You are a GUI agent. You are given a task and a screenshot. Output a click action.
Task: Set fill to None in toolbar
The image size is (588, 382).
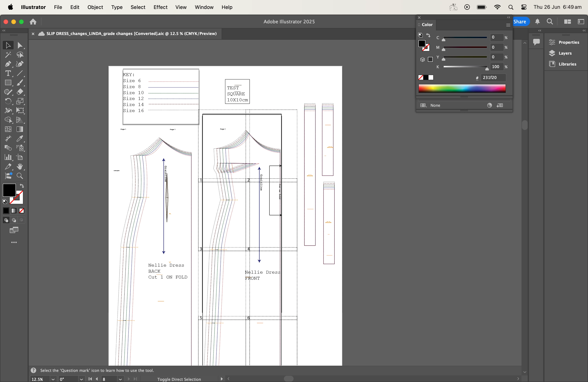(x=22, y=211)
